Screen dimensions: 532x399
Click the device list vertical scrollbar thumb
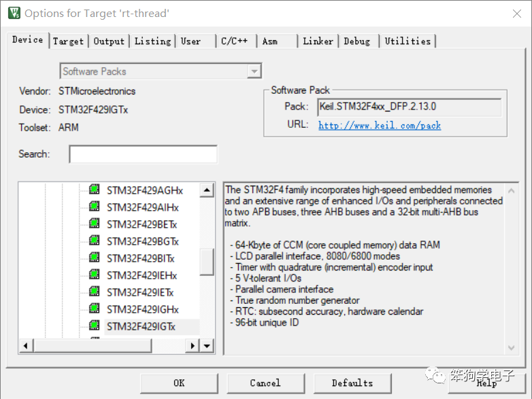click(x=207, y=262)
